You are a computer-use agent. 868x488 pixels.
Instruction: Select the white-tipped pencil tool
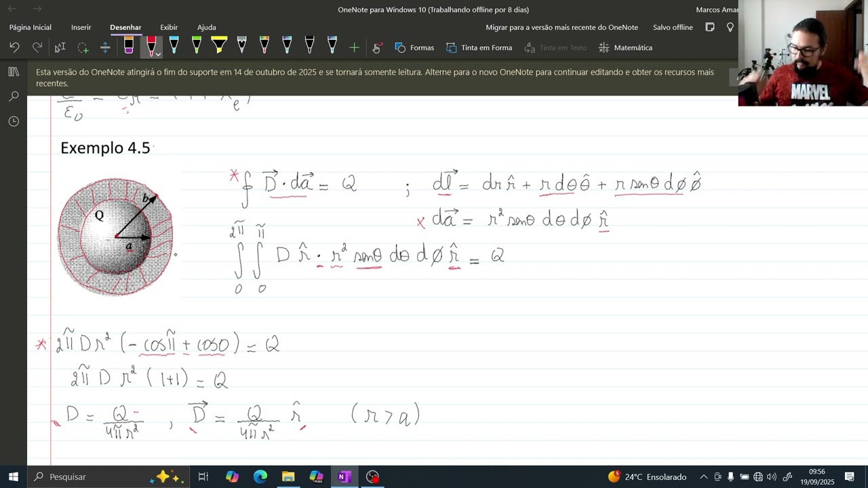[241, 46]
